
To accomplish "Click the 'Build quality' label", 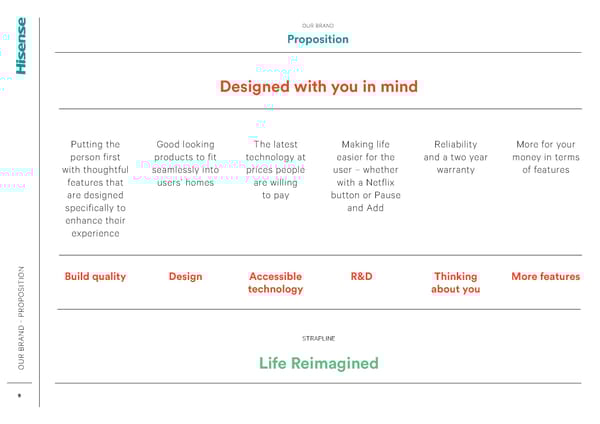I will (95, 277).
